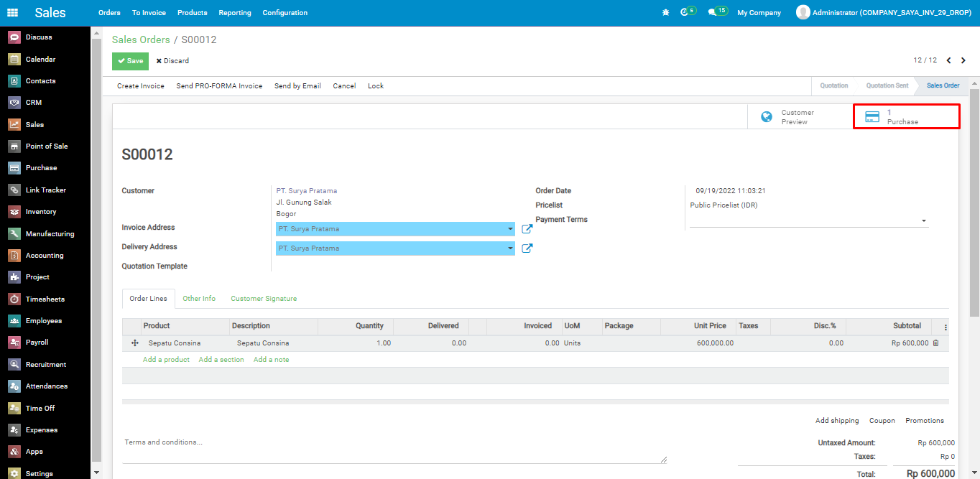Click the green Save button
This screenshot has width=980, height=479.
pos(130,61)
